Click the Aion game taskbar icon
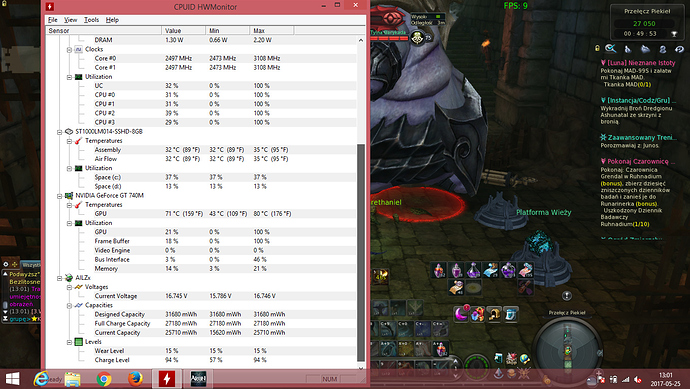The height and width of the screenshot is (389, 690). pyautogui.click(x=198, y=379)
